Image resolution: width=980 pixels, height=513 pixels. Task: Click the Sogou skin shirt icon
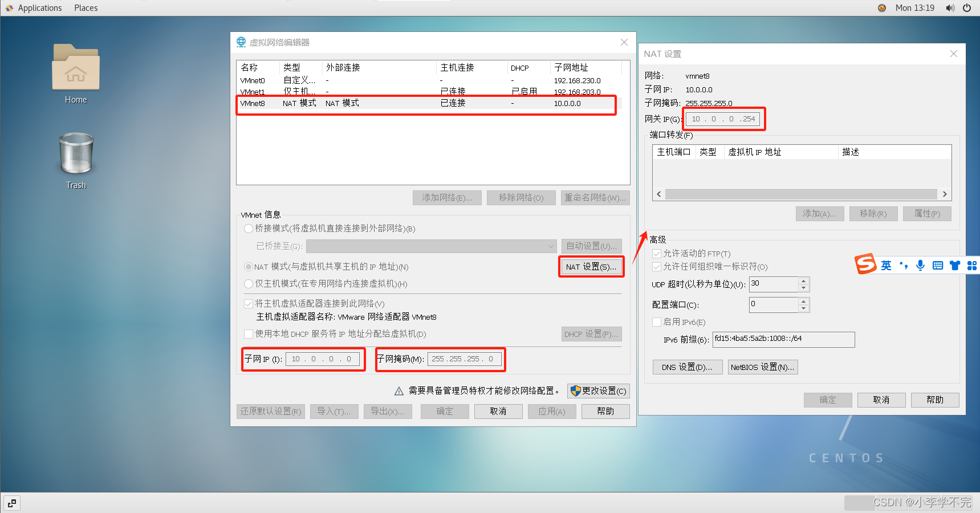(955, 266)
